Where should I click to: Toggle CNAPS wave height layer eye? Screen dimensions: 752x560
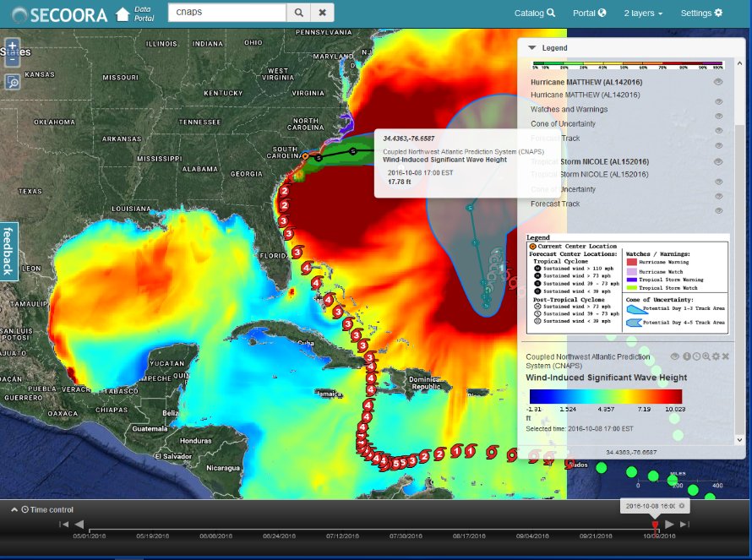click(675, 356)
